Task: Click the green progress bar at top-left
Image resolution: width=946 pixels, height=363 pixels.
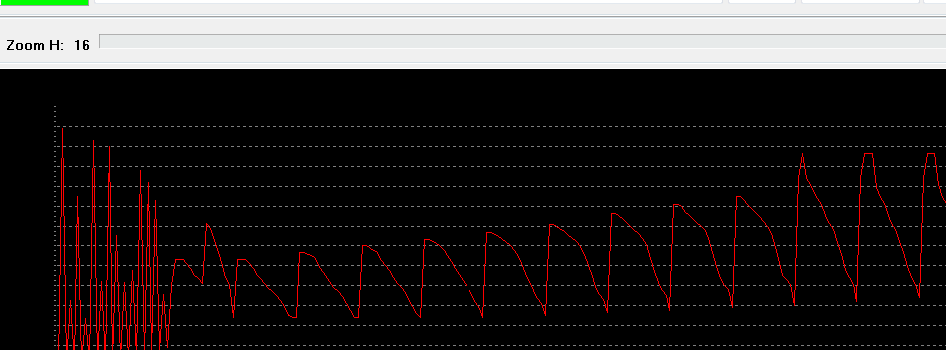Action: 44,2
